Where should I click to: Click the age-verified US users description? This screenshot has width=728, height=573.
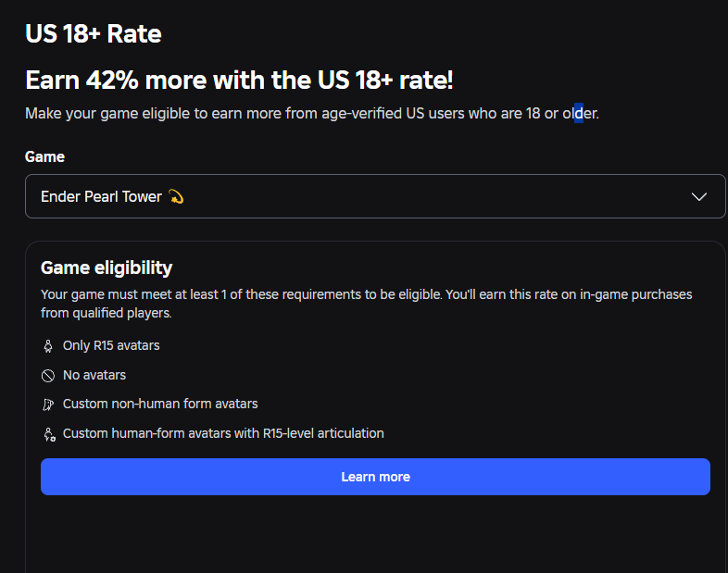[312, 113]
